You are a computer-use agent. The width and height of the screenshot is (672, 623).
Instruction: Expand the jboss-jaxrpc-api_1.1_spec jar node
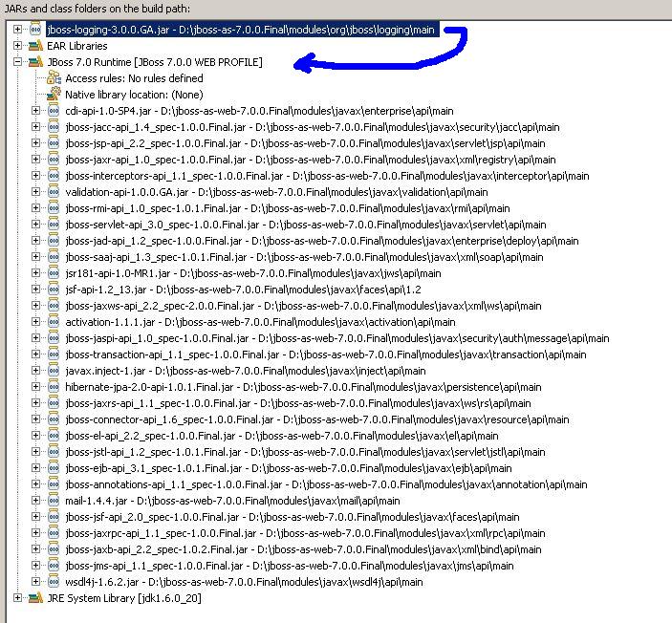(x=36, y=533)
